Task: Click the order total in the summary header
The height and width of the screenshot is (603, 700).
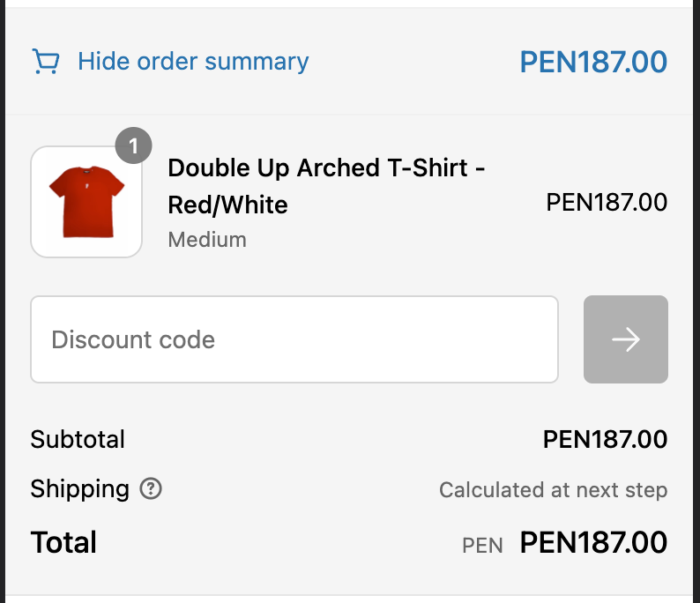Action: click(593, 62)
